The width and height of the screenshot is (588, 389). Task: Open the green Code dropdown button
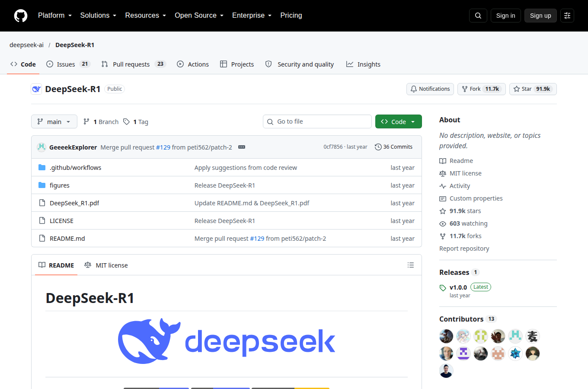coord(399,121)
